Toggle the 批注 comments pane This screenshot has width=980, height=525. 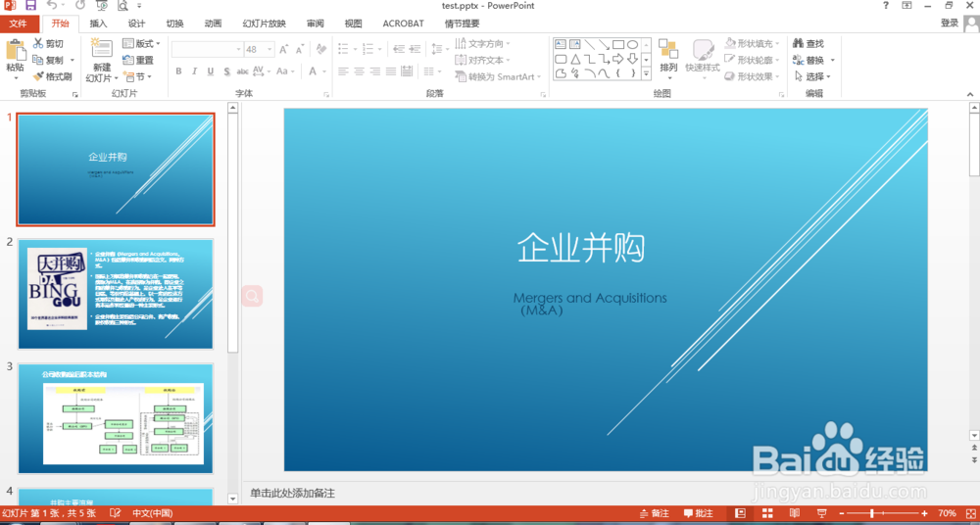pyautogui.click(x=699, y=514)
